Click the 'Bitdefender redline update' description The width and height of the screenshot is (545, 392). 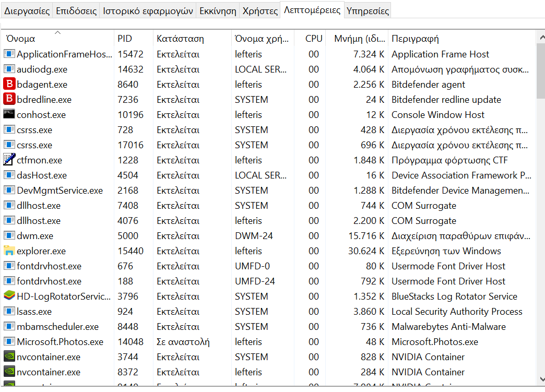click(446, 100)
